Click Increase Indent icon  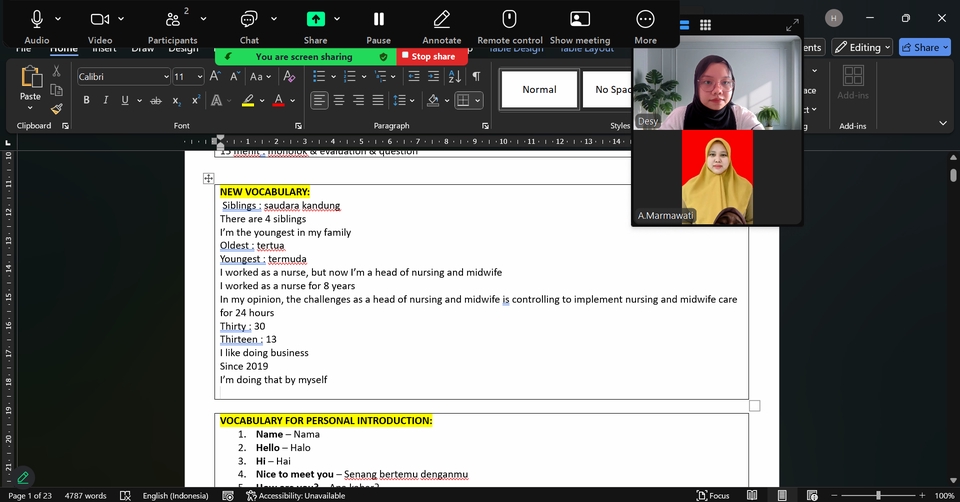[433, 77]
